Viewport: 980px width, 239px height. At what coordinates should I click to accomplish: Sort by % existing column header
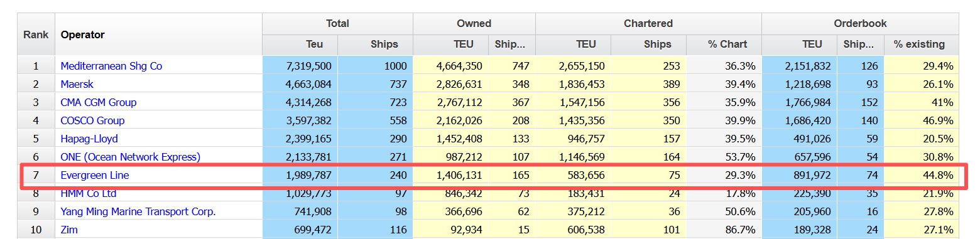tap(922, 44)
